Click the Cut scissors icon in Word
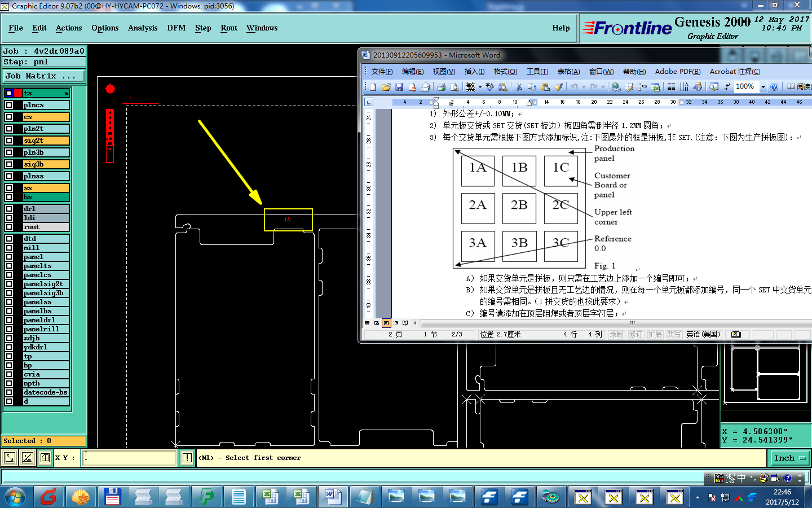812x508 pixels. click(519, 87)
